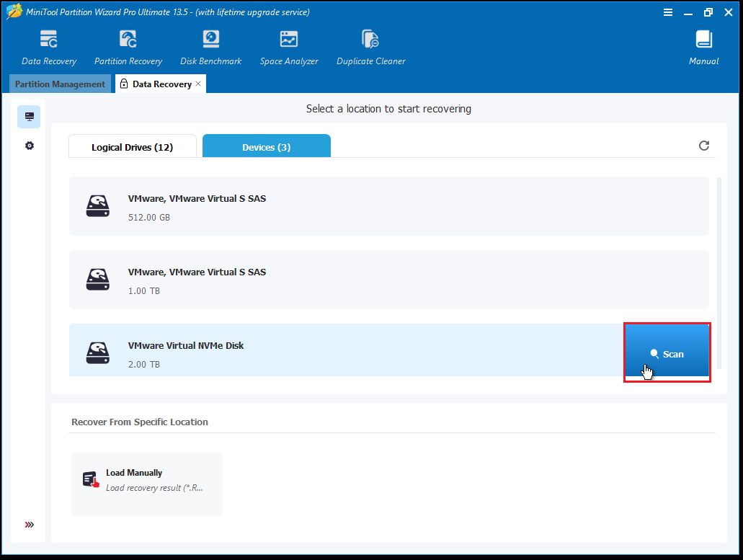Open the Manual help icon
The image size is (743, 560).
pos(703,48)
